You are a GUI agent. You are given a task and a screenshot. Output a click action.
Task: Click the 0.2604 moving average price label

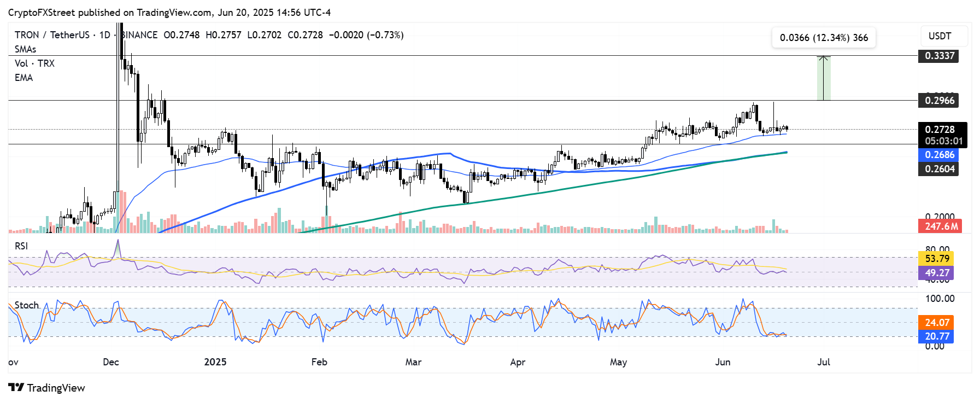pyautogui.click(x=939, y=169)
